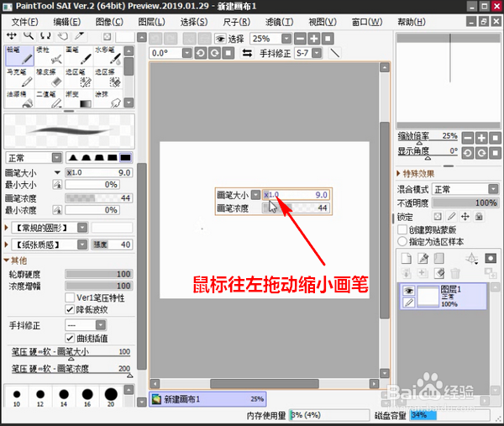Select the 油漆桶 bucket tool
The height and width of the screenshot is (426, 504).
19,98
